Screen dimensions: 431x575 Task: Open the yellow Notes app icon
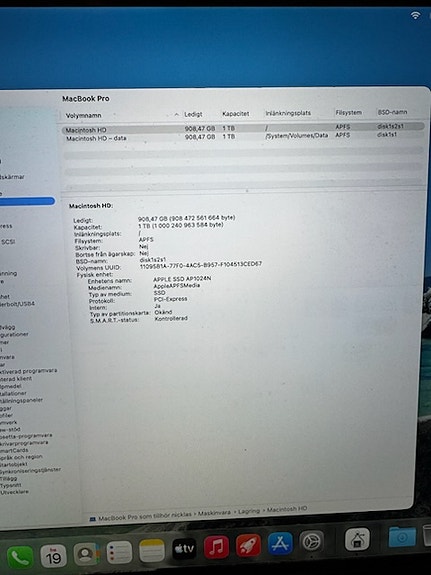coord(152,550)
